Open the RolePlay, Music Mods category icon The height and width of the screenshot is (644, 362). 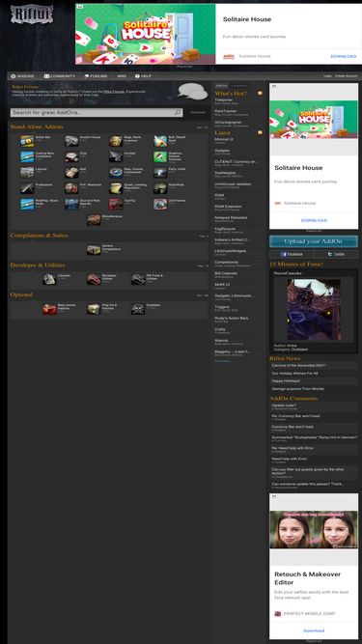pyautogui.click(x=27, y=204)
